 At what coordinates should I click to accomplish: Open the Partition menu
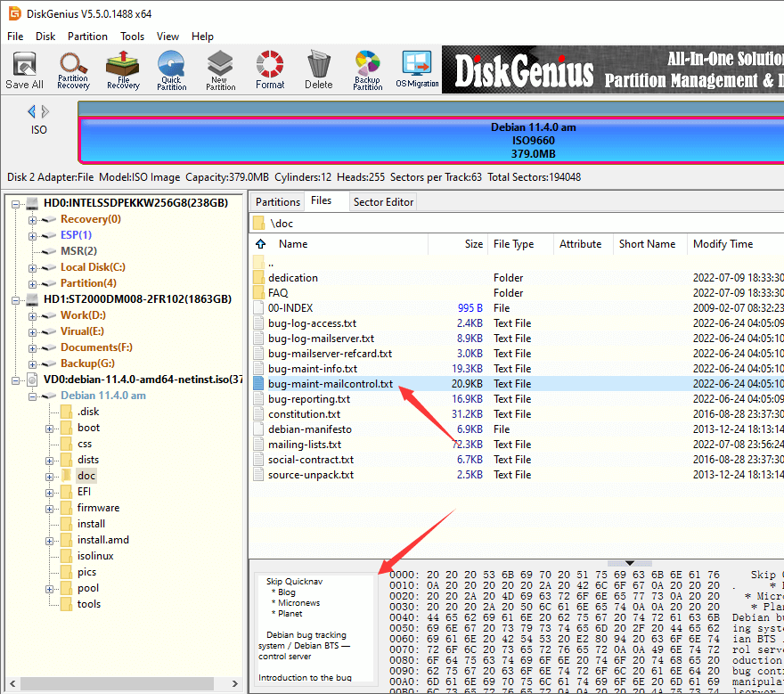(87, 37)
